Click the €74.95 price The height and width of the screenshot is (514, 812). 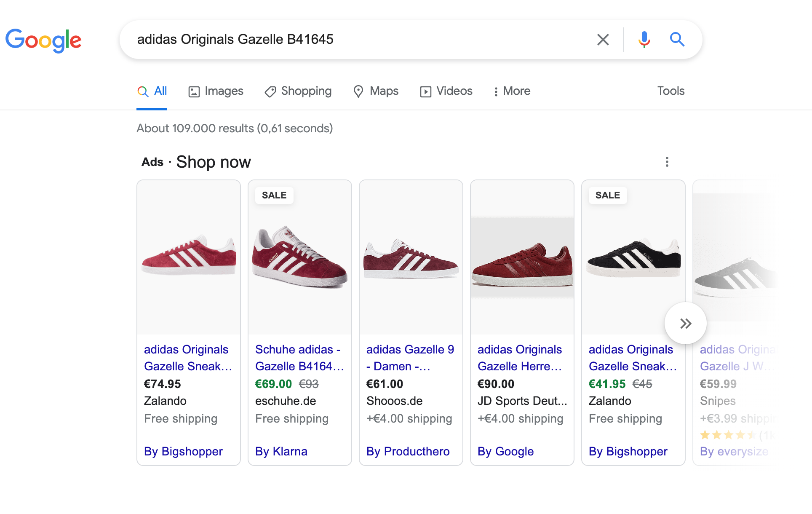tap(163, 384)
